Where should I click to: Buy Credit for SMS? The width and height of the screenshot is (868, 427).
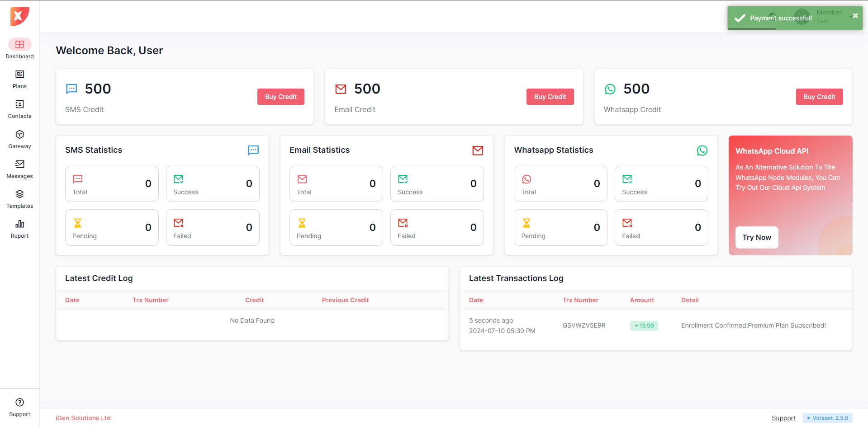point(280,97)
